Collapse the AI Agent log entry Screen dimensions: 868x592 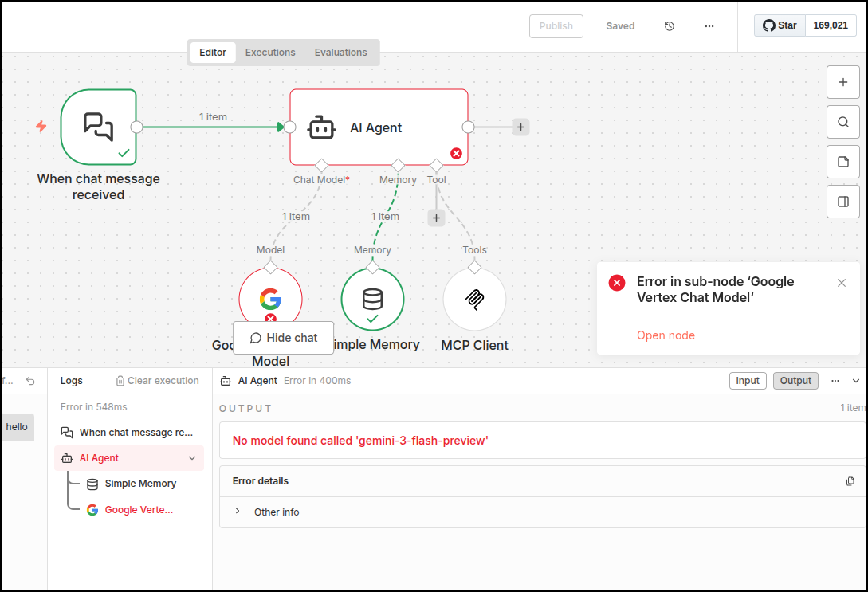tap(192, 458)
